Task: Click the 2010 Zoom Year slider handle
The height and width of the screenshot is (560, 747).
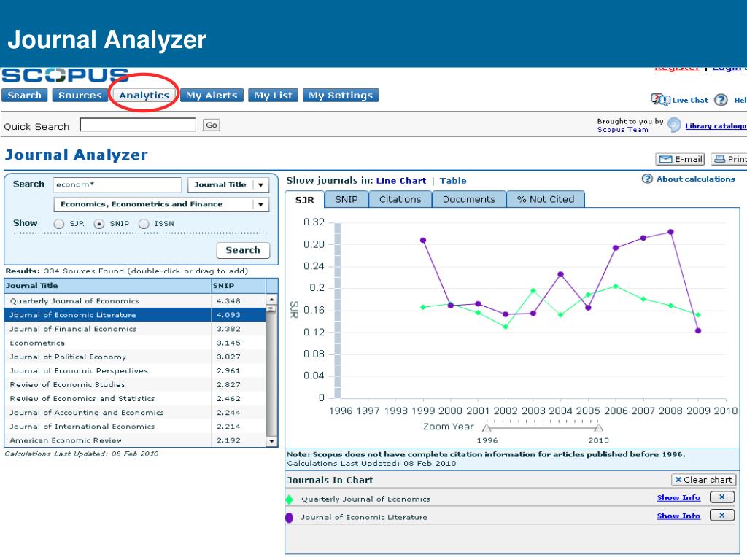Action: [x=598, y=428]
